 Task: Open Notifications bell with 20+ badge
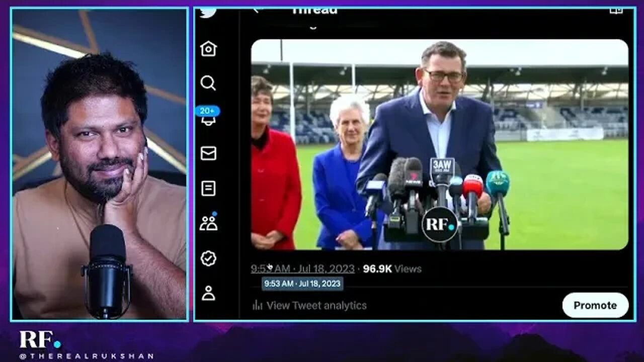coord(208,116)
